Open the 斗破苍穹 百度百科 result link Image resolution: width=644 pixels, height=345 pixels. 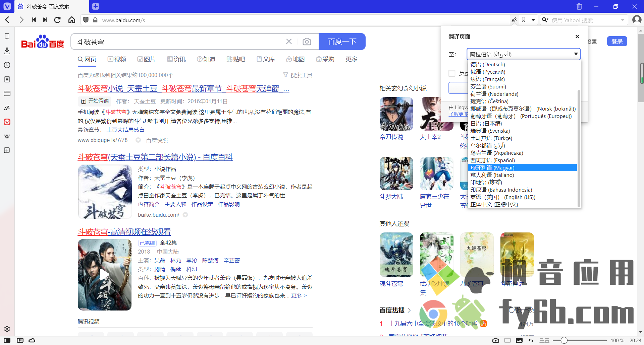pyautogui.click(x=155, y=157)
